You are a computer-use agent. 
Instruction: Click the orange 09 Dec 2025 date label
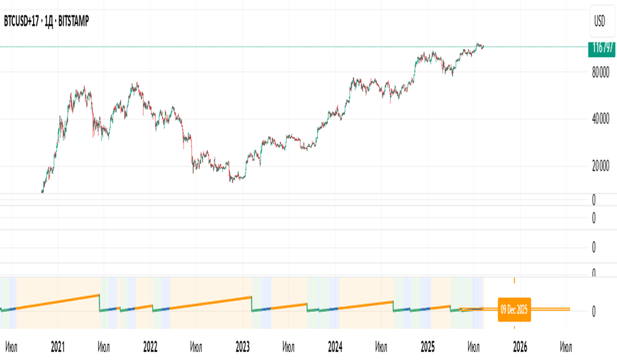click(x=514, y=310)
